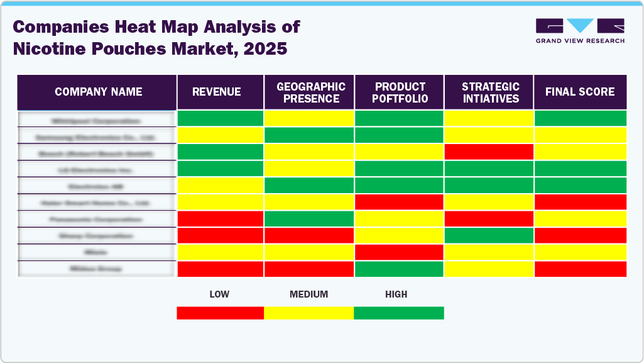The image size is (644, 363).
Task: Click the FINAL SCORE header cell
Action: (x=579, y=92)
